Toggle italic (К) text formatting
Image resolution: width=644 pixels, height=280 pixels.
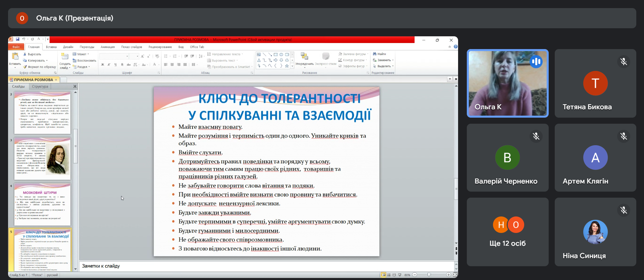coord(109,65)
